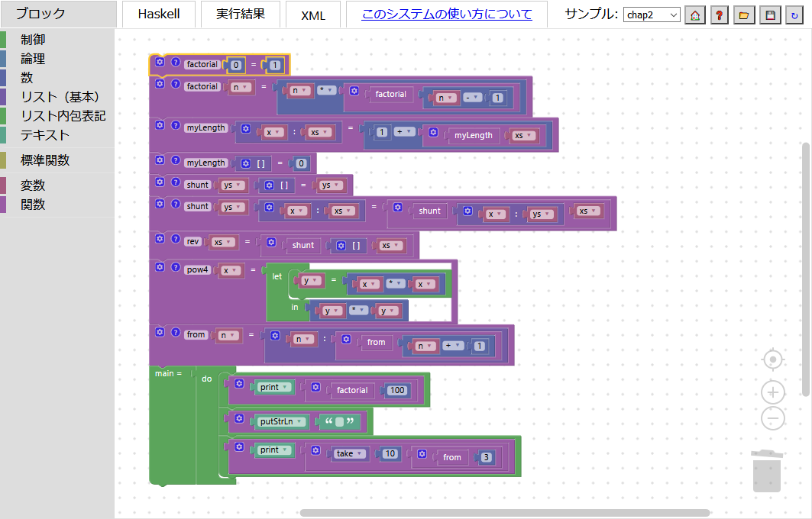Zoom out with the minus circle

pyautogui.click(x=773, y=418)
